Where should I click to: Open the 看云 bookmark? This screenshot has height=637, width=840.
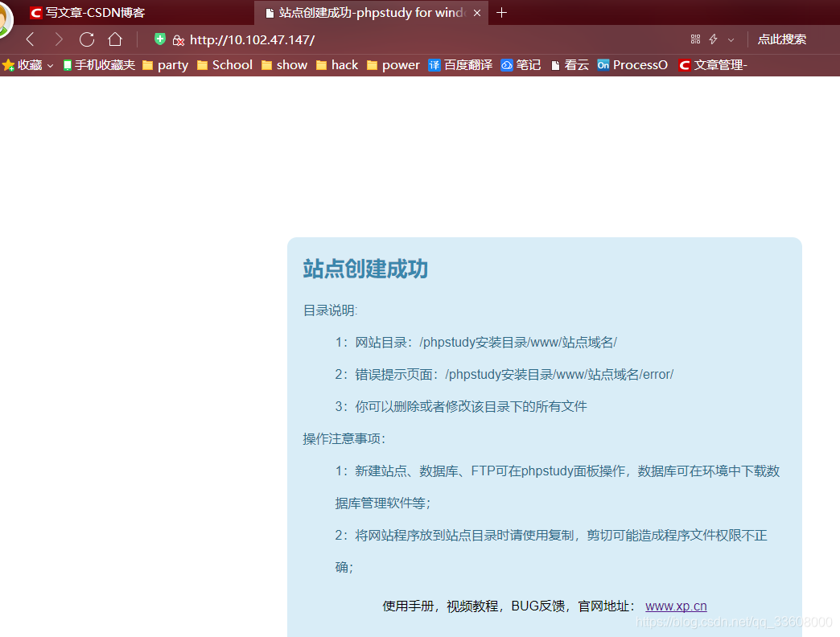[570, 65]
